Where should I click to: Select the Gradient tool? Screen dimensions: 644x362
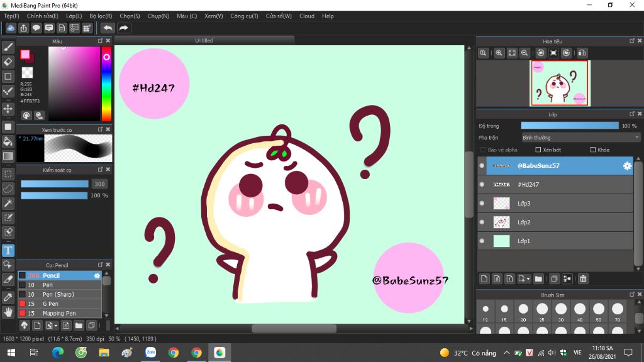tap(8, 156)
